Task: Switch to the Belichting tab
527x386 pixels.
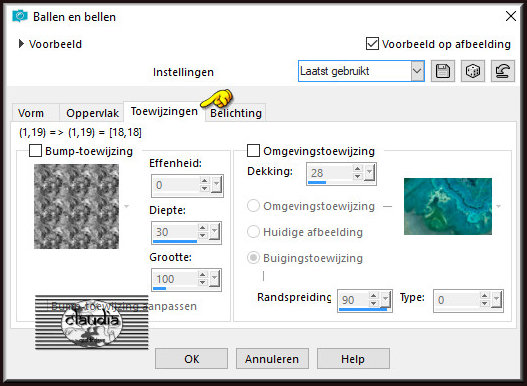Action: (x=236, y=113)
